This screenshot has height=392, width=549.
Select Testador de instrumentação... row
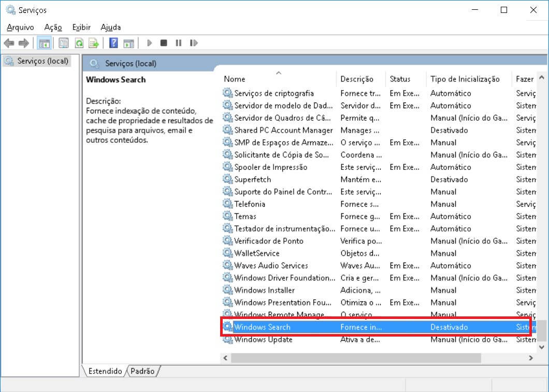[379, 228]
